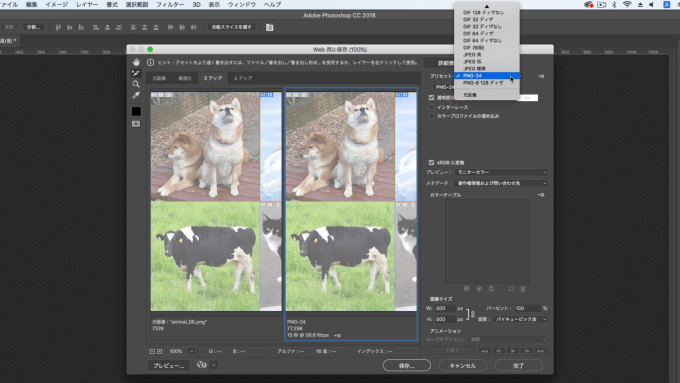The height and width of the screenshot is (383, 680).
Task: Switch to the 2アップ view tab
Action: click(212, 78)
